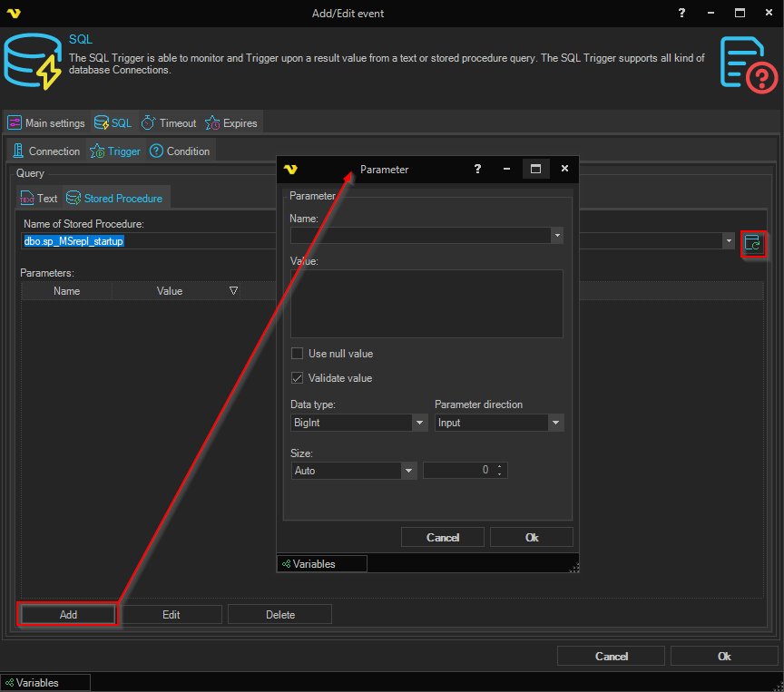The image size is (784, 692).
Task: Click the Variables button in bottom status bar
Action: pos(45,683)
